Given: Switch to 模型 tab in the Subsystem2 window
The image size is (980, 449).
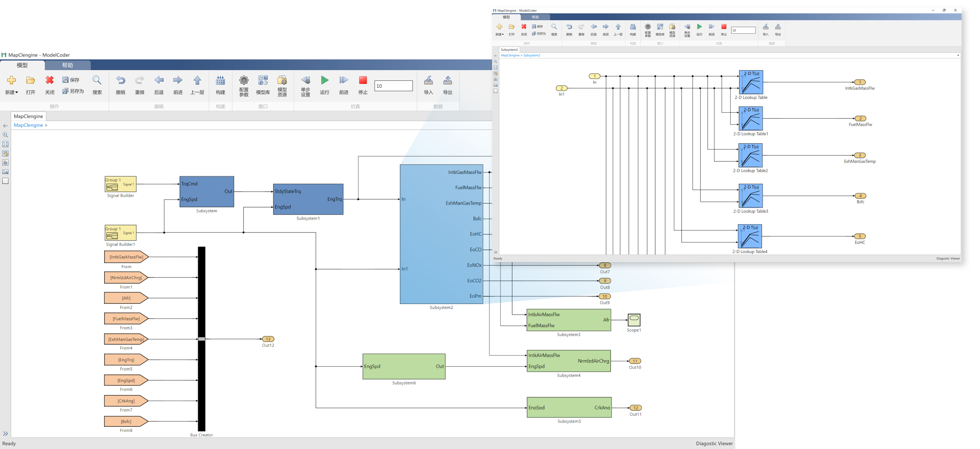Looking at the screenshot, I should click(506, 17).
